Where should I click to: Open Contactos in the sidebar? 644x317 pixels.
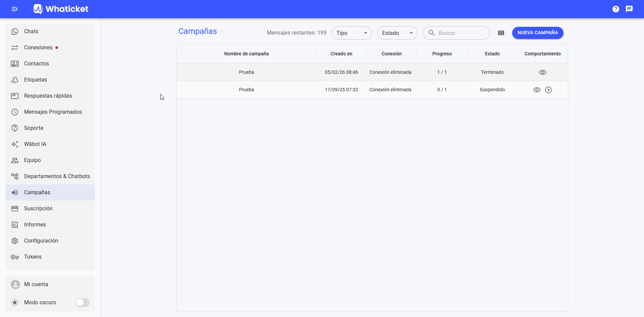point(50,64)
